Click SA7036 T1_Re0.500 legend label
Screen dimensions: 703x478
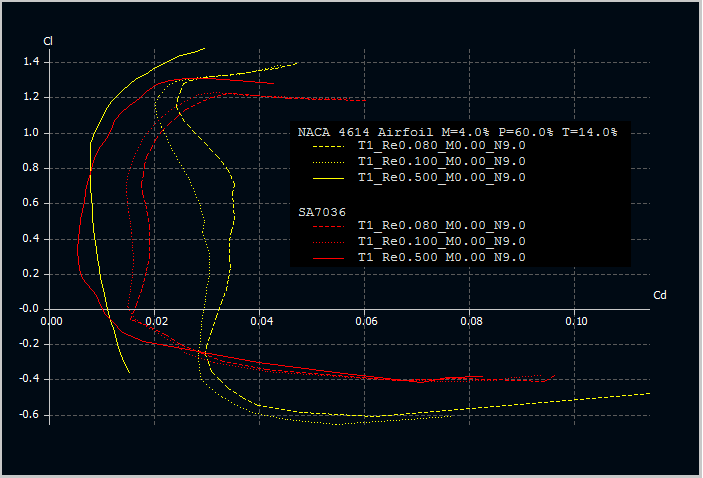pos(442,257)
